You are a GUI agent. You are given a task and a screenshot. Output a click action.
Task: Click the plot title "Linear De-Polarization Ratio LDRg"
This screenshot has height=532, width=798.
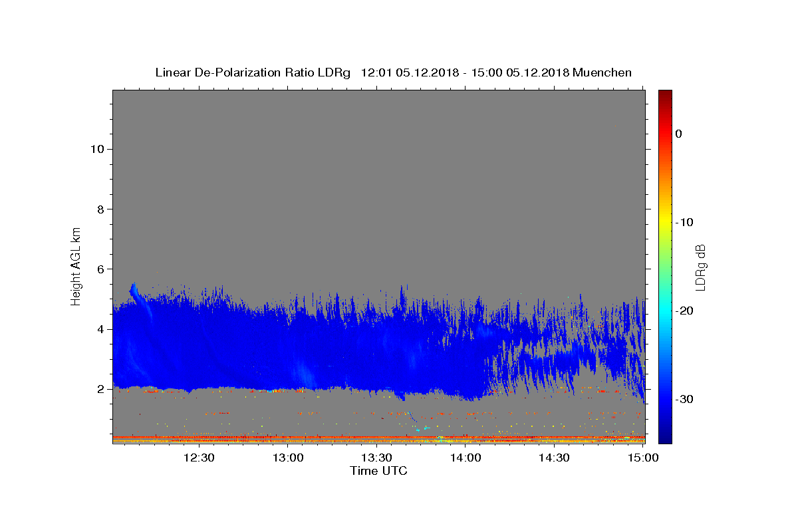point(252,72)
